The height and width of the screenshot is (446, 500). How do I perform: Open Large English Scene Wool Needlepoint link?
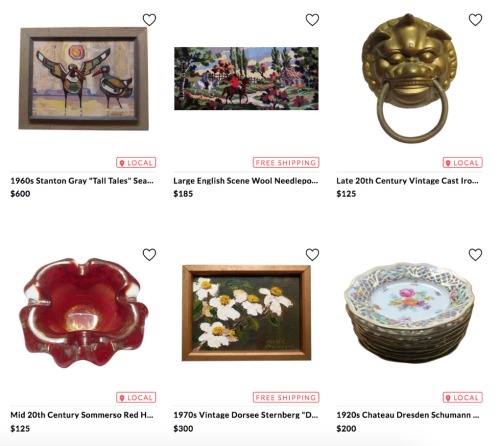tap(246, 181)
